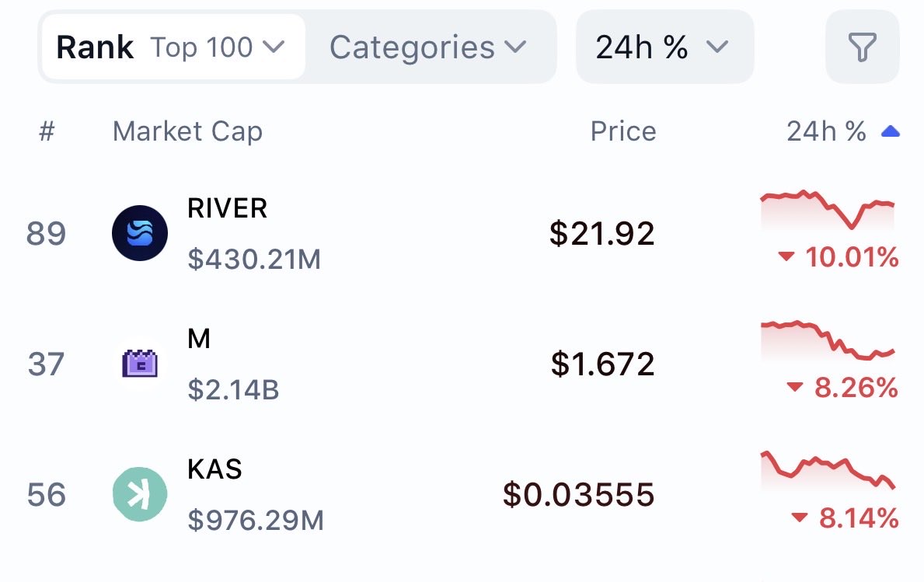Select the M coin row name
924x582 pixels.
point(199,339)
